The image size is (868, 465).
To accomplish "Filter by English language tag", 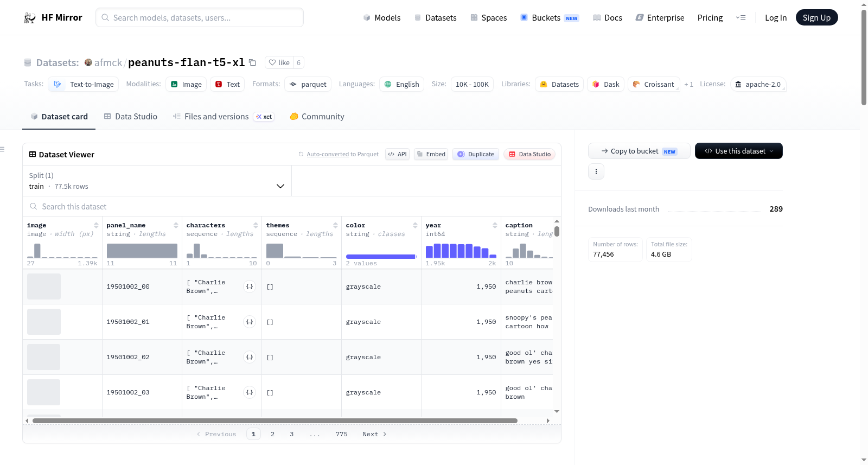I will pos(402,84).
